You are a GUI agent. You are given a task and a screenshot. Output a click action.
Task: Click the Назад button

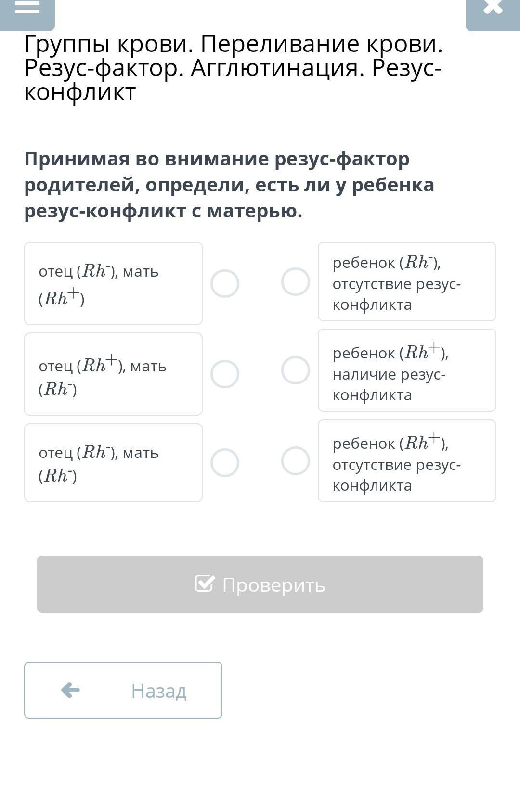coord(123,690)
